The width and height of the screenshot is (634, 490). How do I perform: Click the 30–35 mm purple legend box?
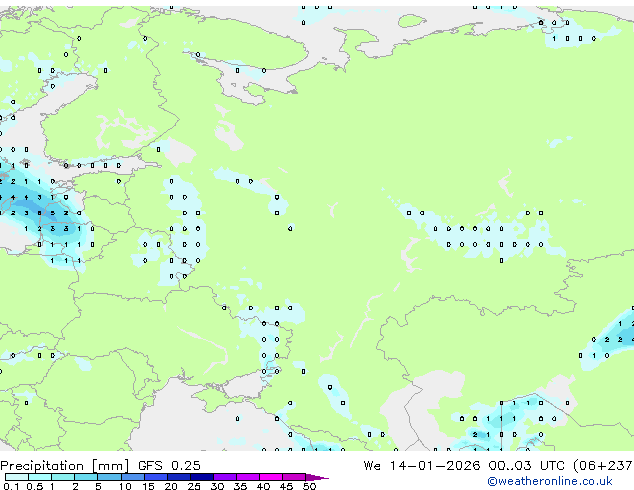point(225,477)
